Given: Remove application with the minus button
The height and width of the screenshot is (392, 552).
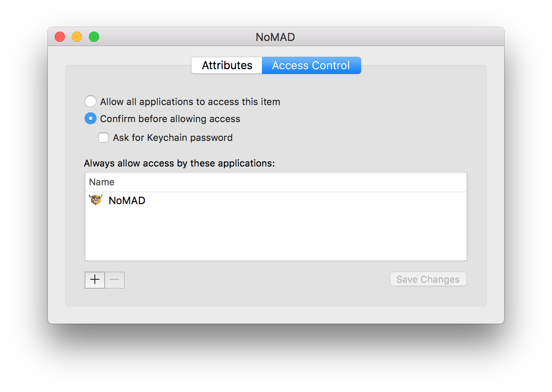Looking at the screenshot, I should point(115,280).
